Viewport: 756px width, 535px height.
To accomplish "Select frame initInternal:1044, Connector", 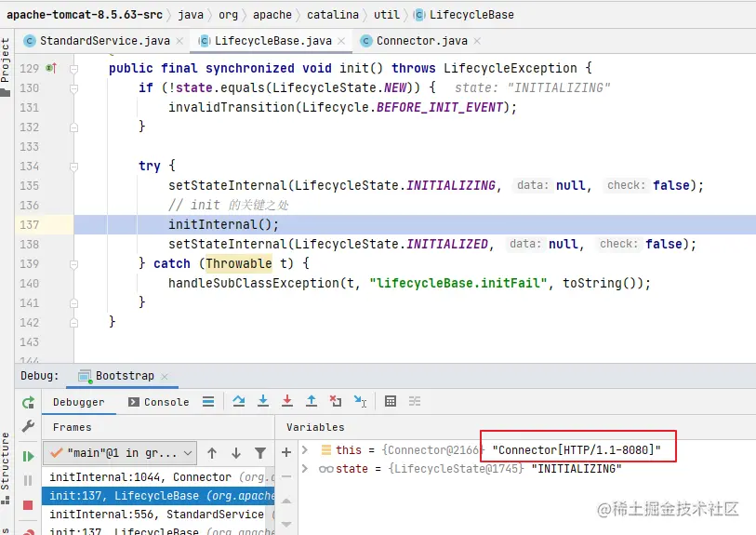I will tap(158, 477).
